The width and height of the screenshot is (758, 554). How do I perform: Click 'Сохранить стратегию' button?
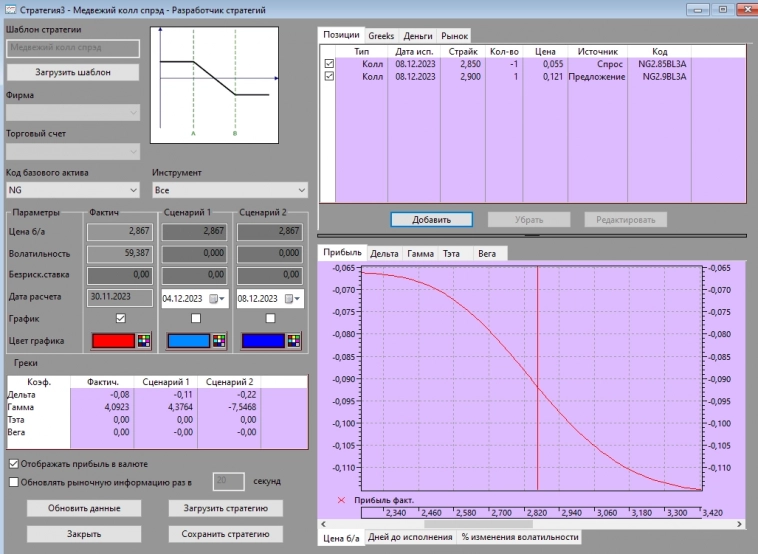[x=225, y=534]
